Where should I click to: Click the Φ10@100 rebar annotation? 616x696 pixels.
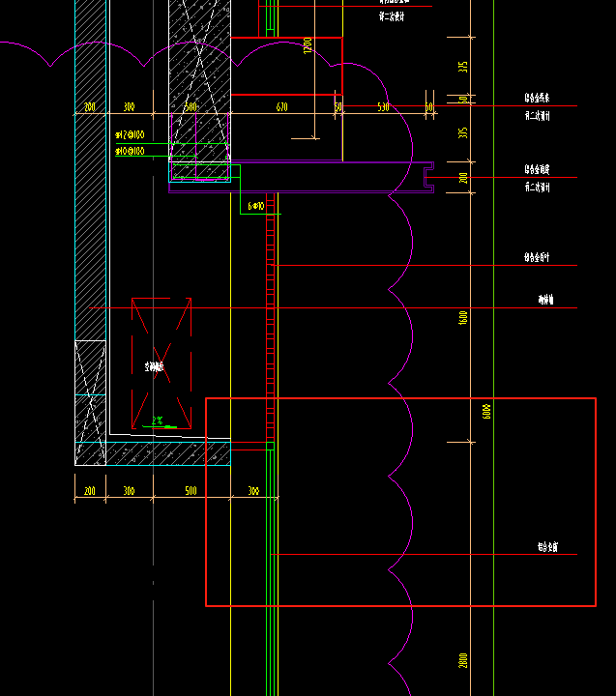[x=130, y=151]
